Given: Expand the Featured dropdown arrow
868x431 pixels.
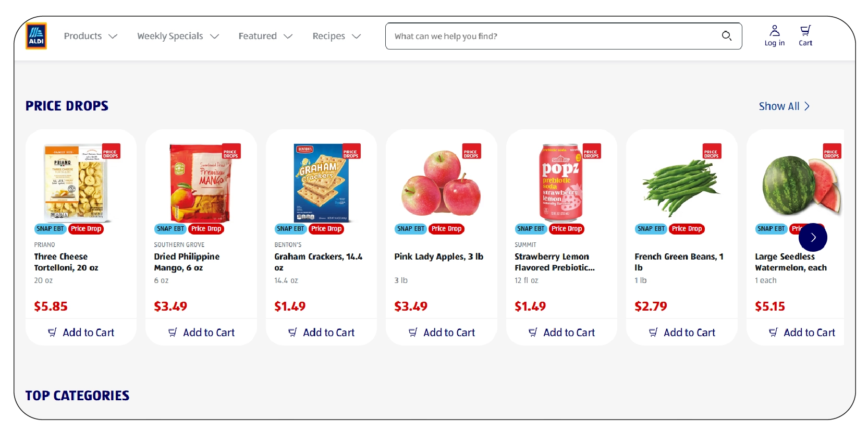Looking at the screenshot, I should (288, 36).
